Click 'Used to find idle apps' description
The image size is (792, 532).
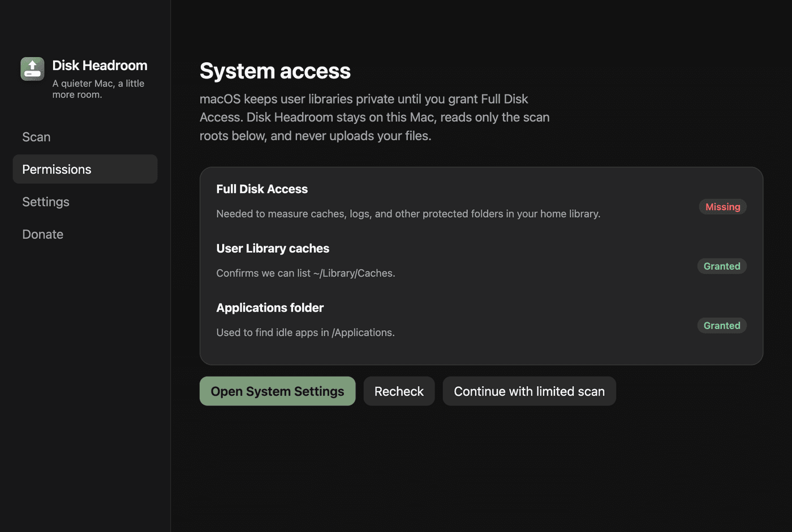[x=305, y=332]
